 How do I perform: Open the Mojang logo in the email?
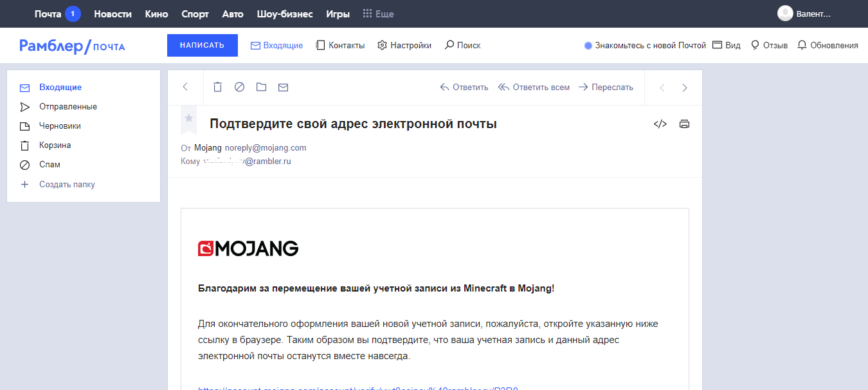pos(248,248)
